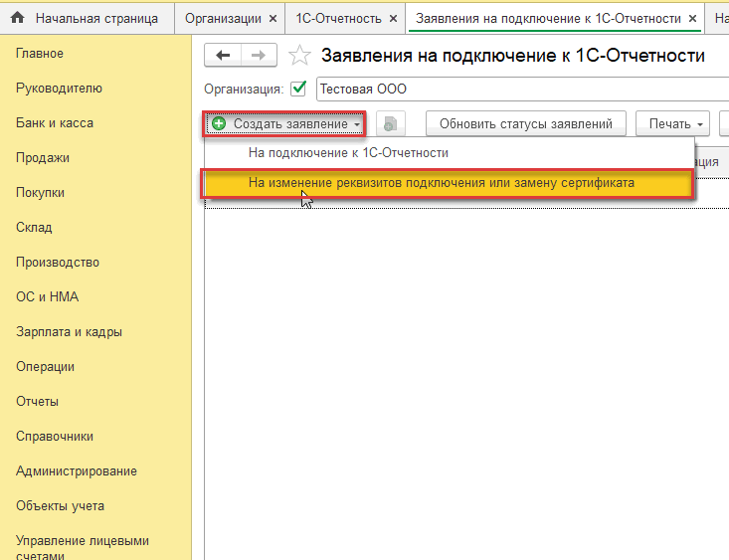
Task: Click the copy document icon in toolbar
Action: [391, 123]
